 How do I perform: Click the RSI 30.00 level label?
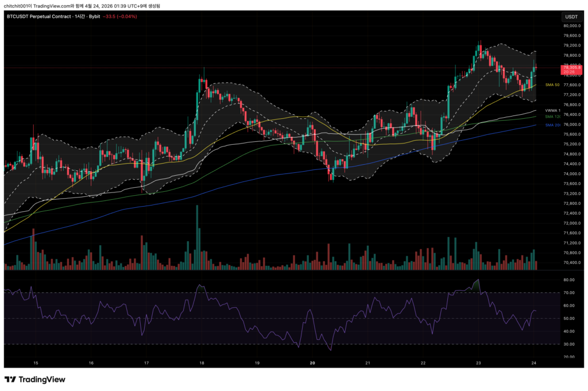(x=569, y=344)
